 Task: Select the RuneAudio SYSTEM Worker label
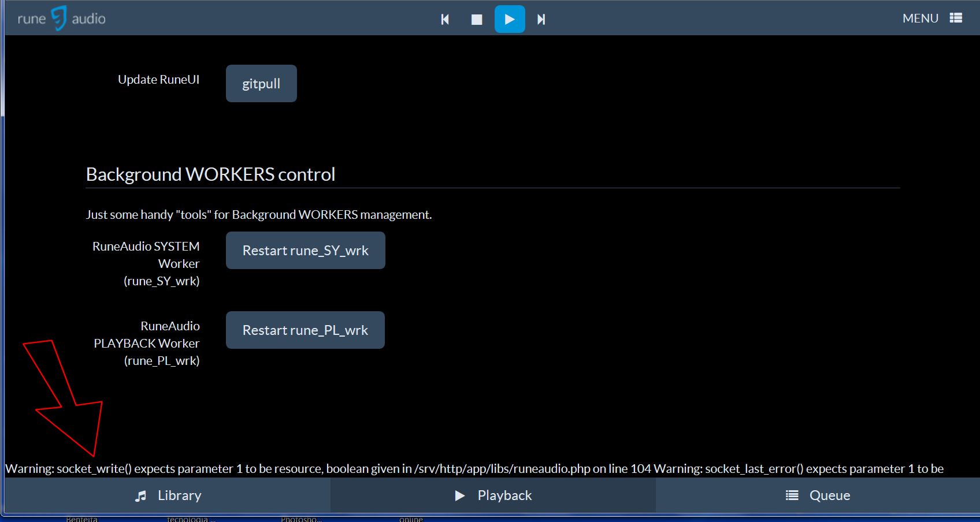(146, 263)
